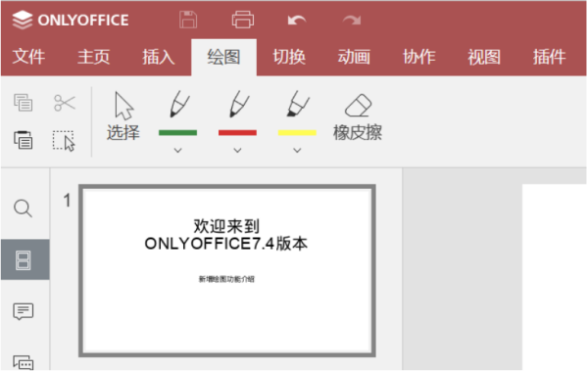The width and height of the screenshot is (588, 371).
Task: Open search from the left sidebar magnifier
Action: coord(23,208)
